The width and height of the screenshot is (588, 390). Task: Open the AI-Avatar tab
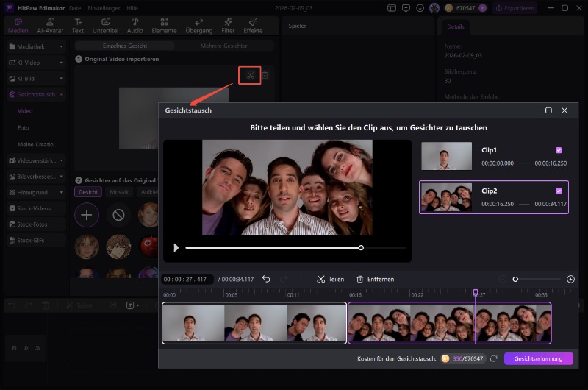50,26
